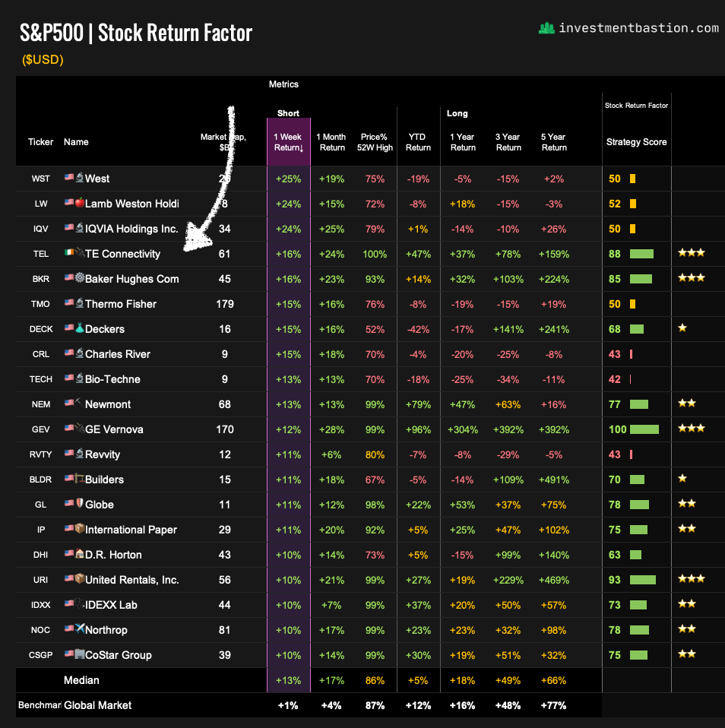Click the single star rating for Deckers
Screen dimensions: 725x728
682,328
